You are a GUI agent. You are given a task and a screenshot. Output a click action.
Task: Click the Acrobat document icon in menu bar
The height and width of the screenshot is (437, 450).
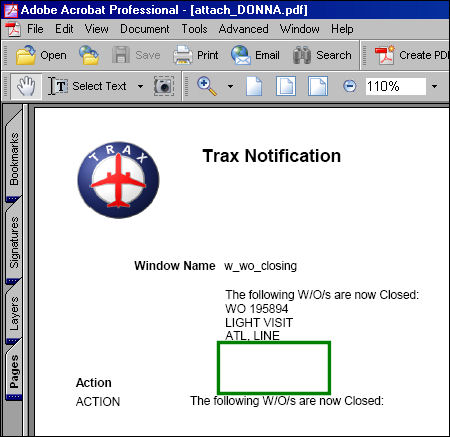13,29
